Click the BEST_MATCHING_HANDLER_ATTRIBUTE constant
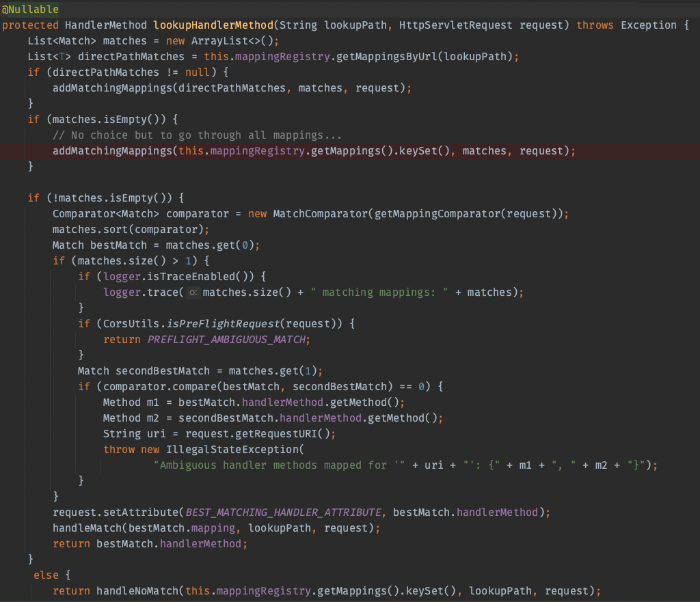Image resolution: width=700 pixels, height=602 pixels. coord(282,512)
